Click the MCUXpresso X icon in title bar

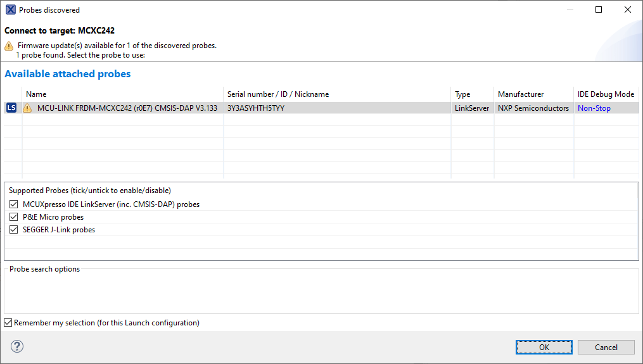[x=10, y=10]
